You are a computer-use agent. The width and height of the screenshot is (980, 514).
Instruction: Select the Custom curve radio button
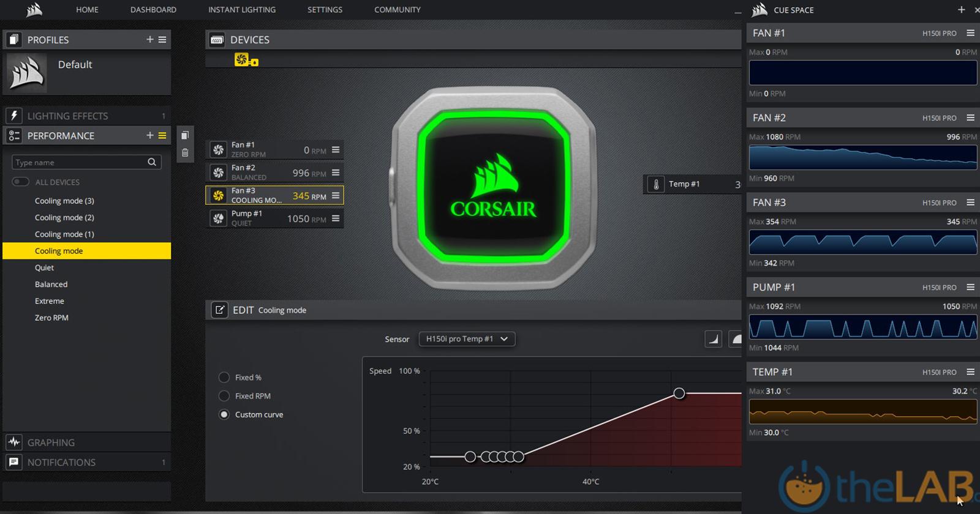pyautogui.click(x=224, y=414)
